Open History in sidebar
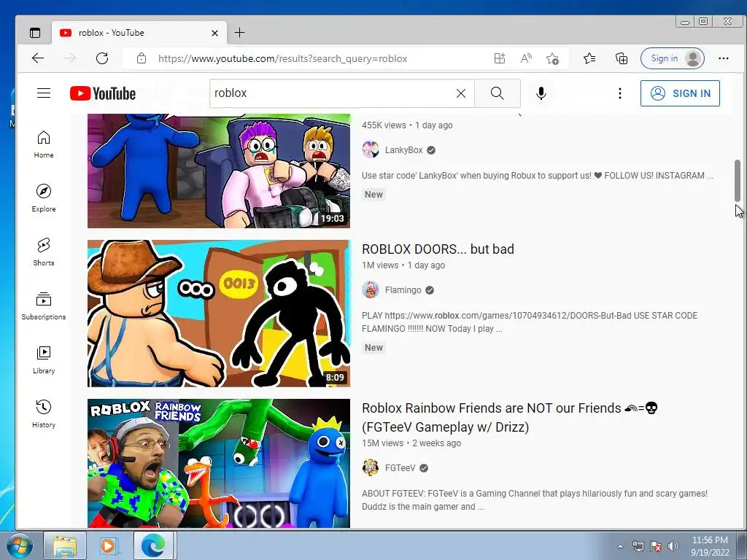Image resolution: width=747 pixels, height=560 pixels. 44,414
